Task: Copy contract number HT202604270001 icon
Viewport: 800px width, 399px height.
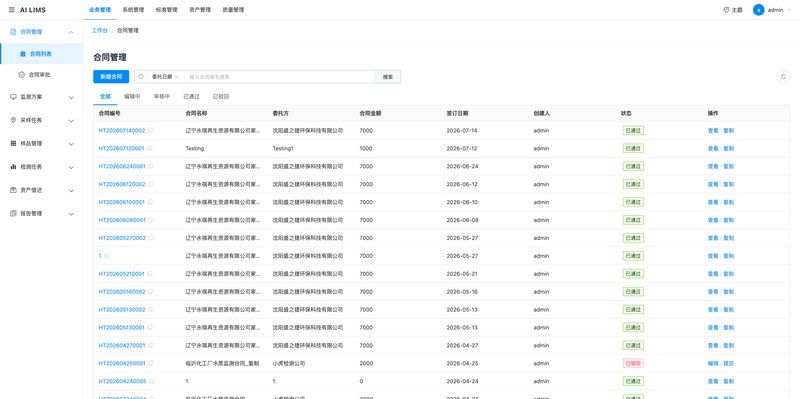Action: [x=151, y=345]
